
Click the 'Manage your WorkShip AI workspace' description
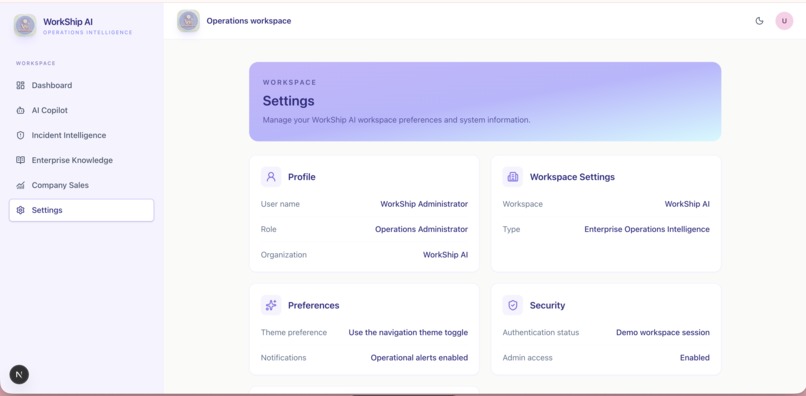click(396, 120)
